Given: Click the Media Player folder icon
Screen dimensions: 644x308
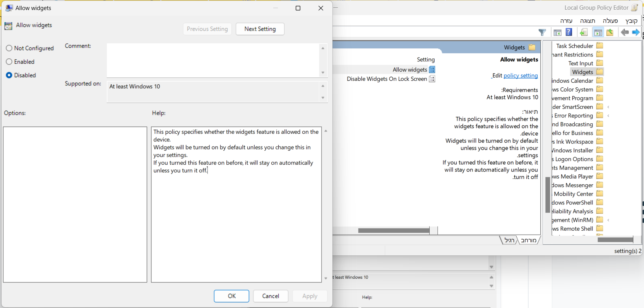Looking at the screenshot, I should 600,176.
